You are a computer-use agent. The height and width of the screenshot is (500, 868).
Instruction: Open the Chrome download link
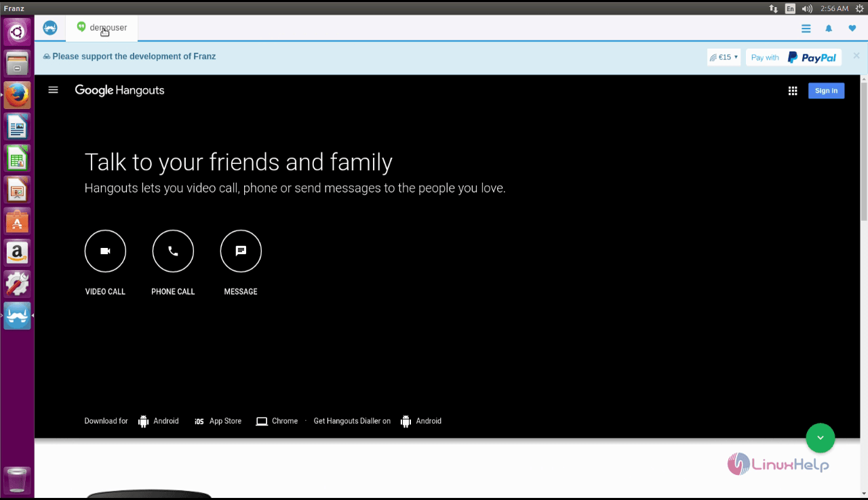277,421
